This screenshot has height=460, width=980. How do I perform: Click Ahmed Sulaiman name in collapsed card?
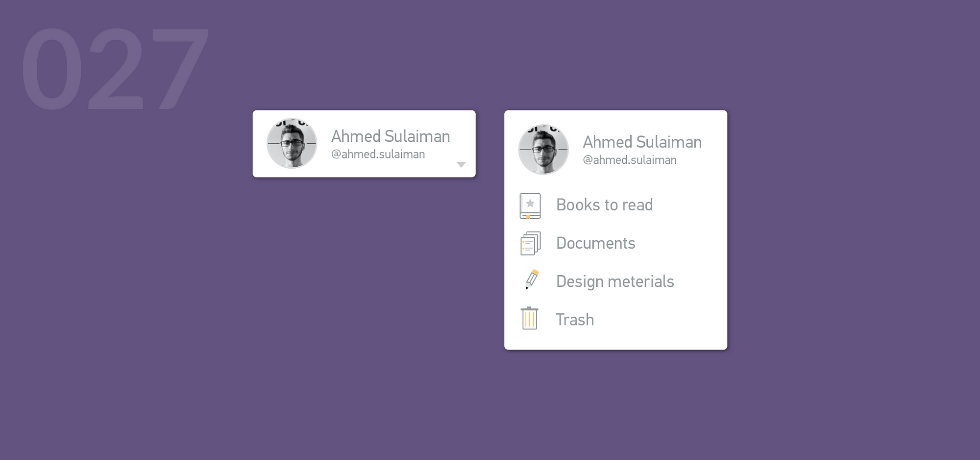(391, 136)
